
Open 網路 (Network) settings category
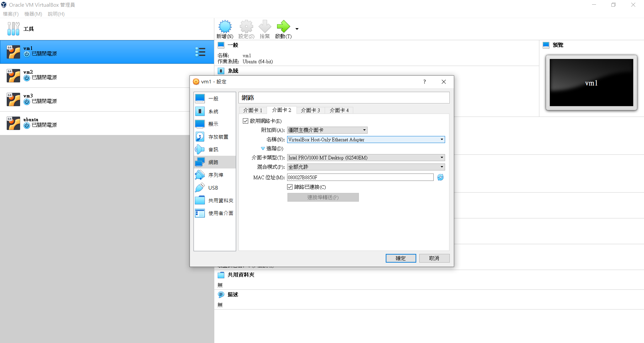coord(215,162)
